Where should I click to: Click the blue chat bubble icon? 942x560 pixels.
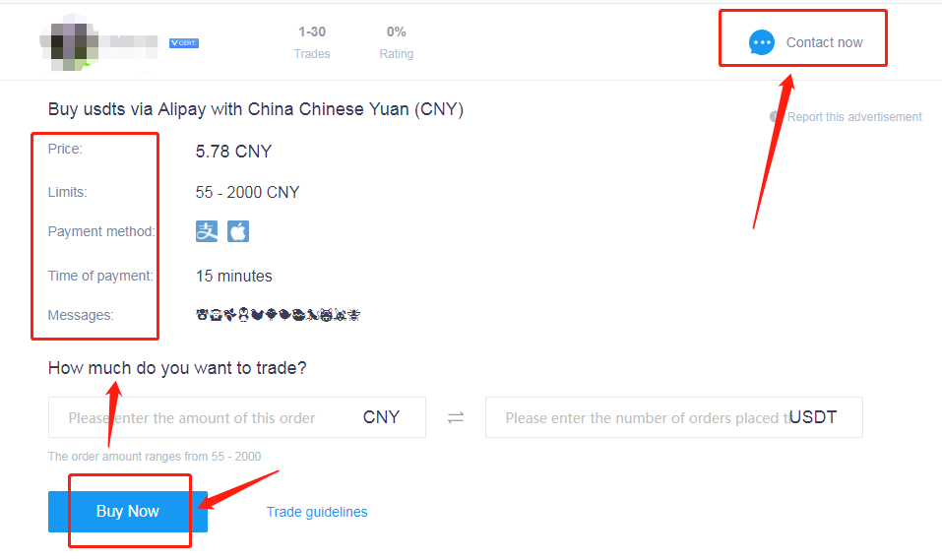762,42
